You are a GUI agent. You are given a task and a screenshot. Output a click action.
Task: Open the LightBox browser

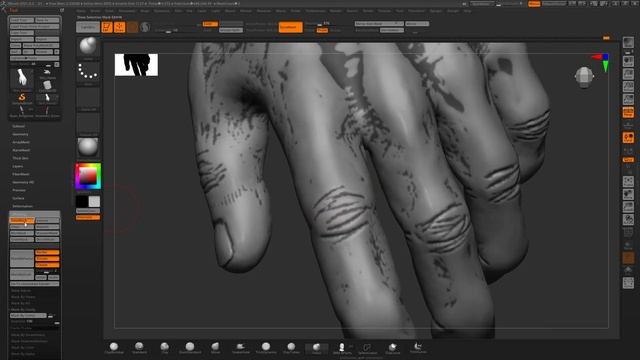88,27
